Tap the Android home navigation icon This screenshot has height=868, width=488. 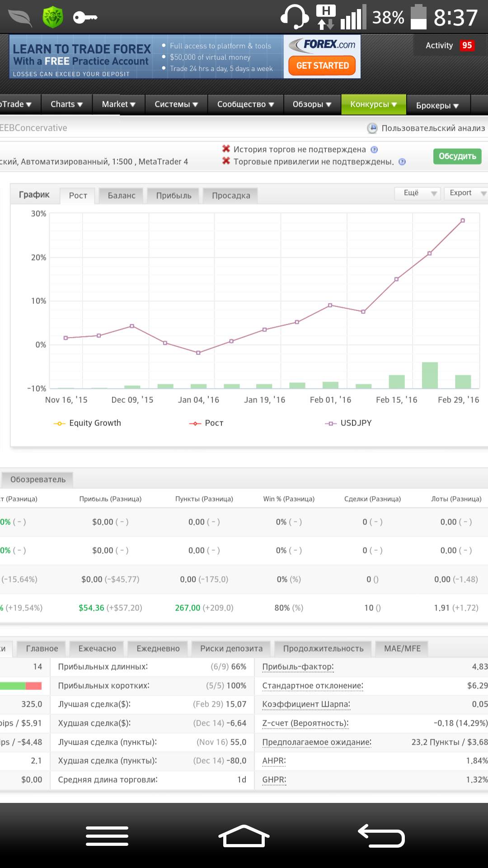coord(244,836)
